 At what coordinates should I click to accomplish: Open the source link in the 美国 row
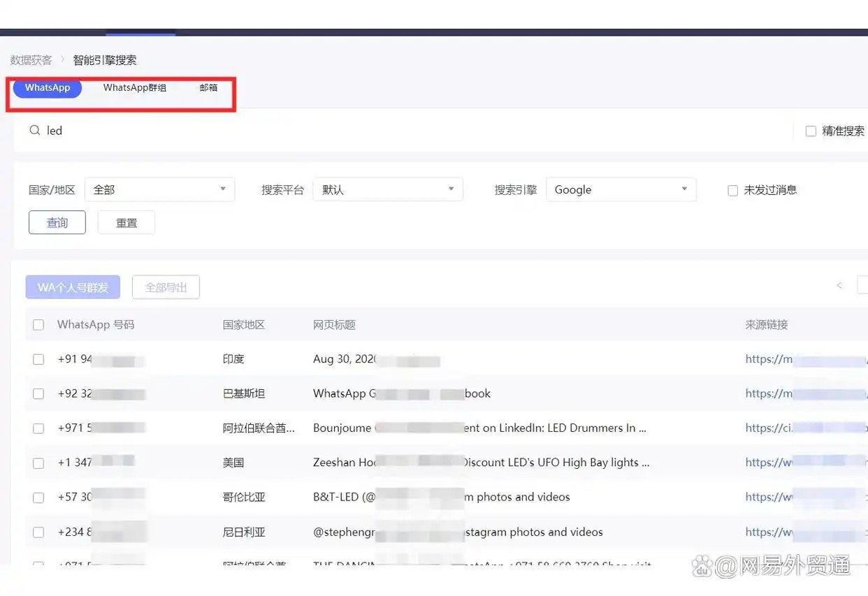(806, 463)
